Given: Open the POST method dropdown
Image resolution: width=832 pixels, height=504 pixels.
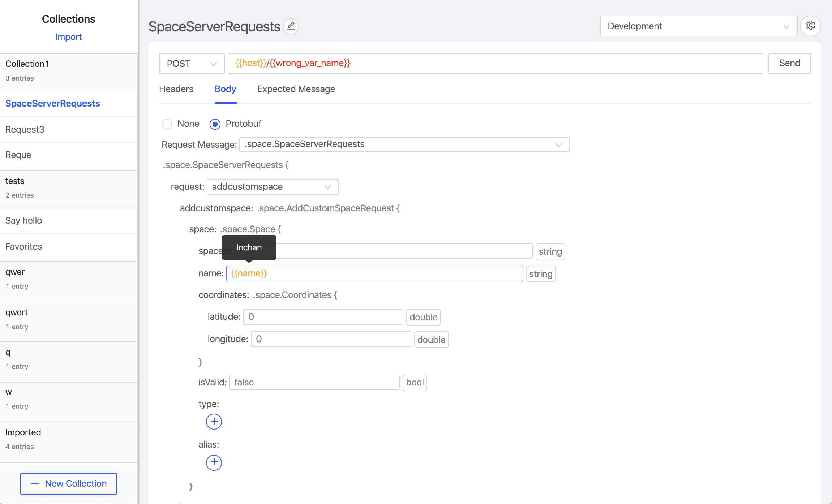Looking at the screenshot, I should (192, 64).
